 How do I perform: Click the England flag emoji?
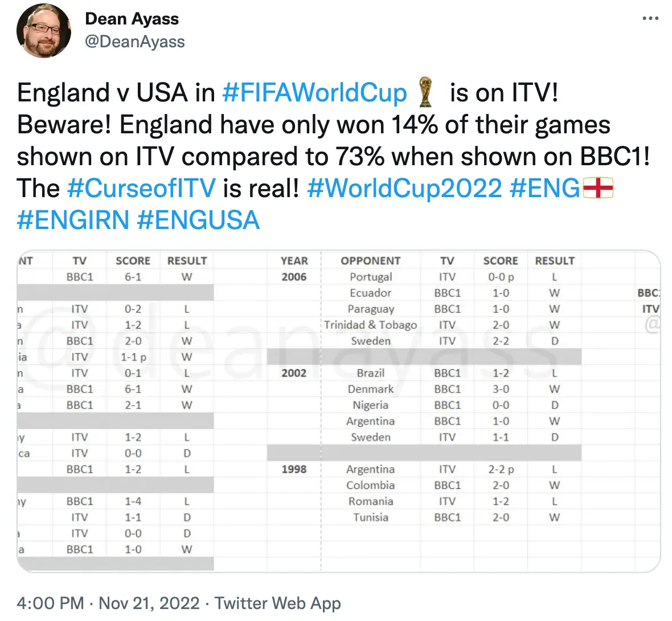click(597, 188)
